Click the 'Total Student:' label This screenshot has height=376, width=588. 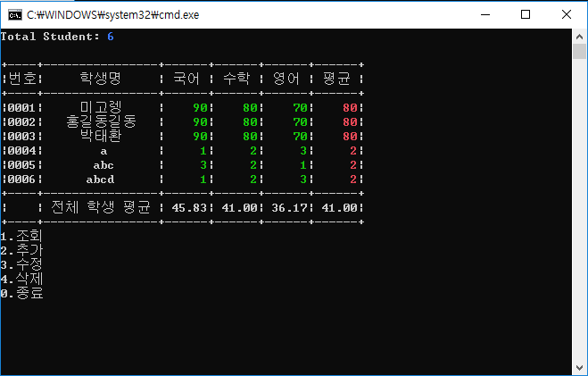[x=50, y=37]
